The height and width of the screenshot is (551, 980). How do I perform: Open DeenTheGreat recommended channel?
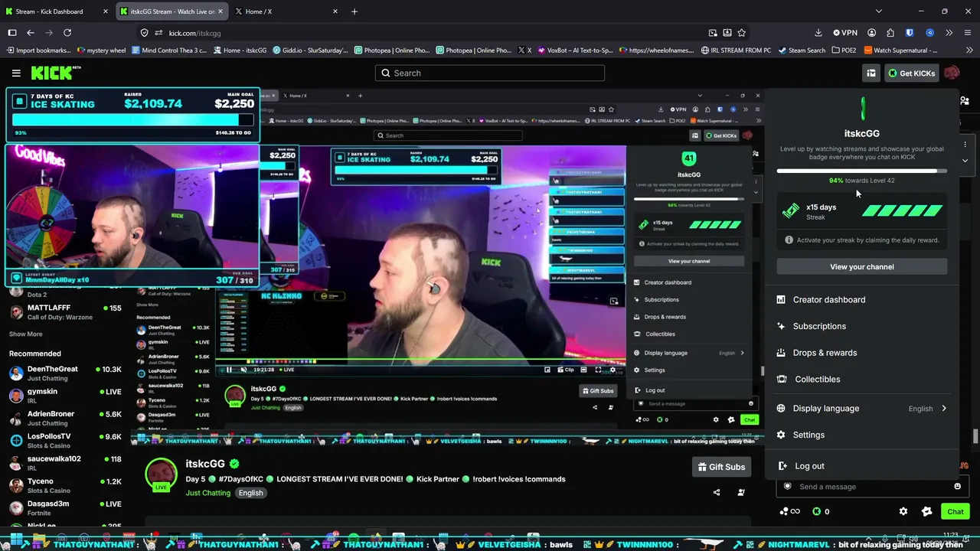point(65,373)
